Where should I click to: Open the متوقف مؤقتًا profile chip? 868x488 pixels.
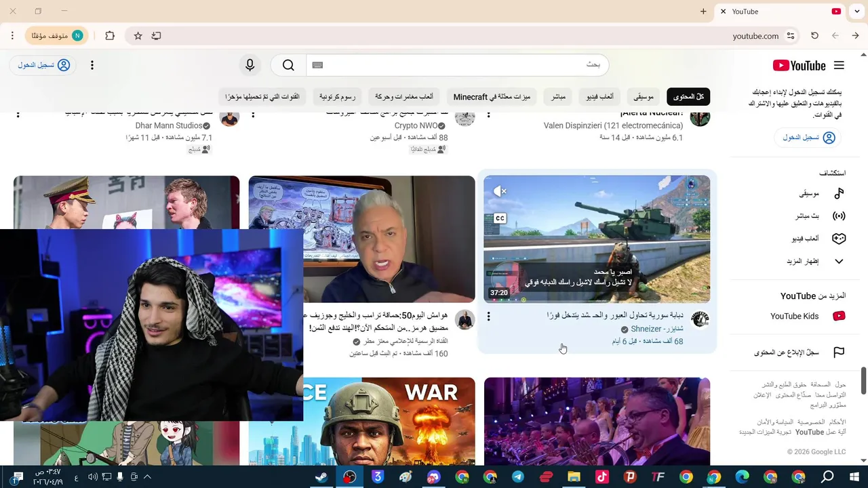57,36
